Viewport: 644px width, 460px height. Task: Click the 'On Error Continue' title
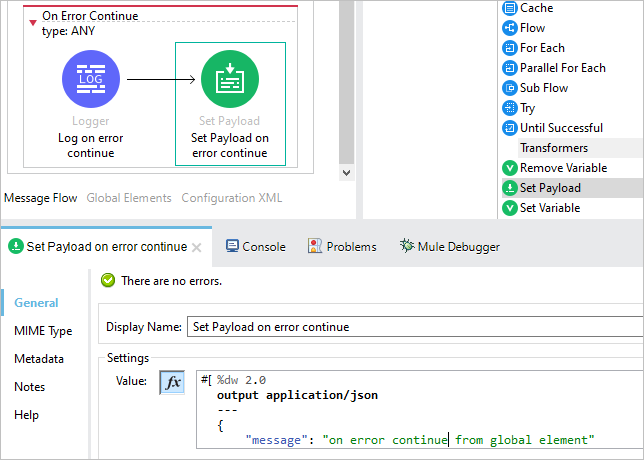coord(90,16)
